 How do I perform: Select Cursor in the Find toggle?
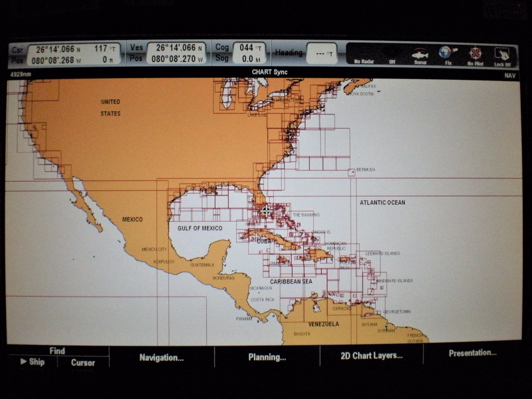point(83,363)
